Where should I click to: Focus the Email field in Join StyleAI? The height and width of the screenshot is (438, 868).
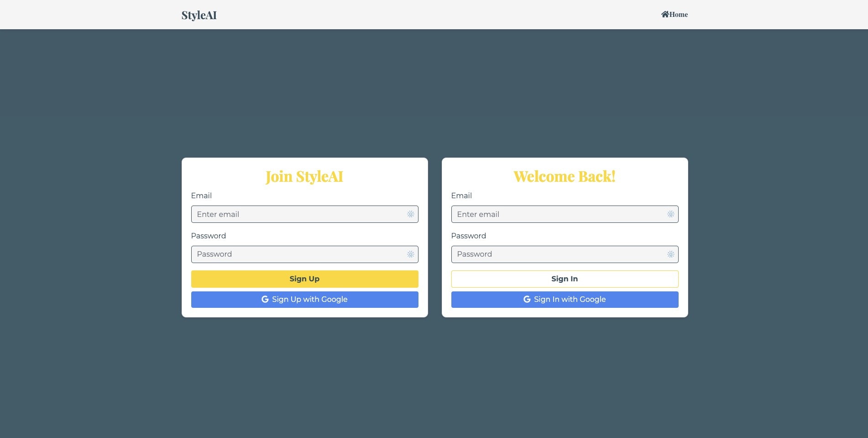304,214
